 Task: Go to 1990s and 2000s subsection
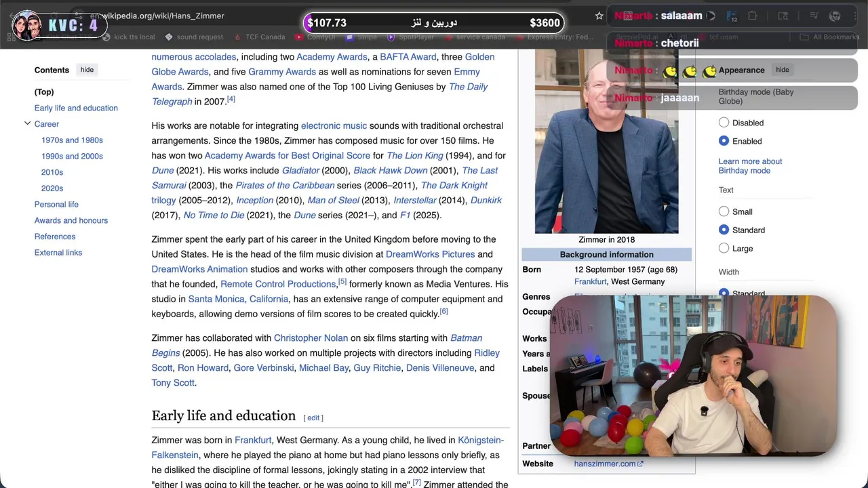pyautogui.click(x=72, y=156)
